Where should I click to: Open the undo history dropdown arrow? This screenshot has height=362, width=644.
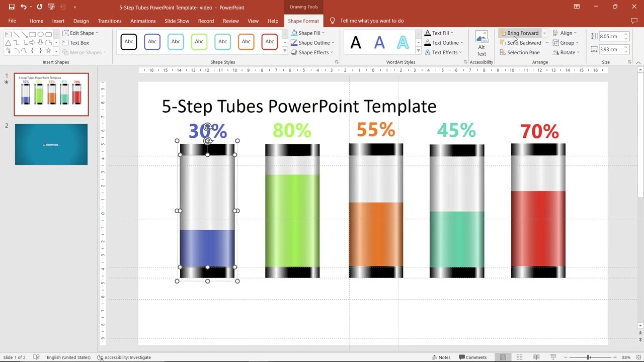[x=31, y=8]
